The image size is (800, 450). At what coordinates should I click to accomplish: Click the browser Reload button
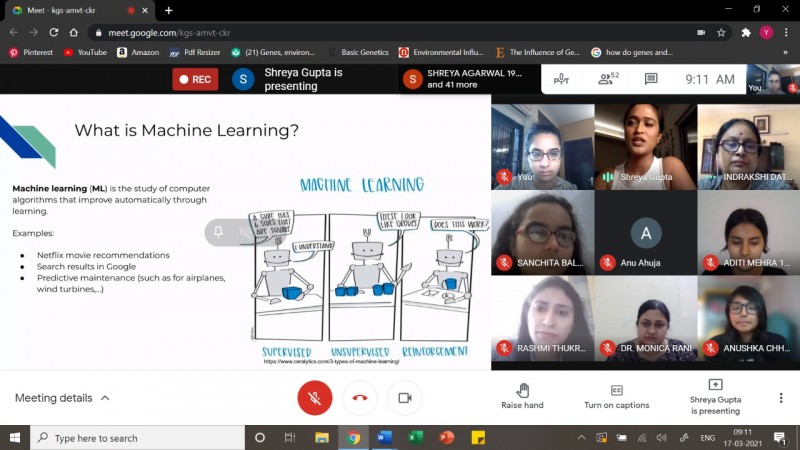54,33
